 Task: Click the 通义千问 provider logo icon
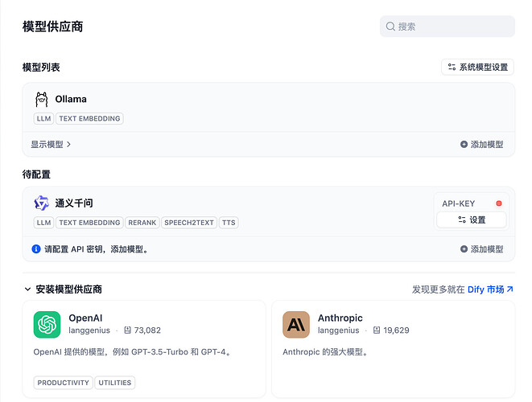click(x=42, y=203)
